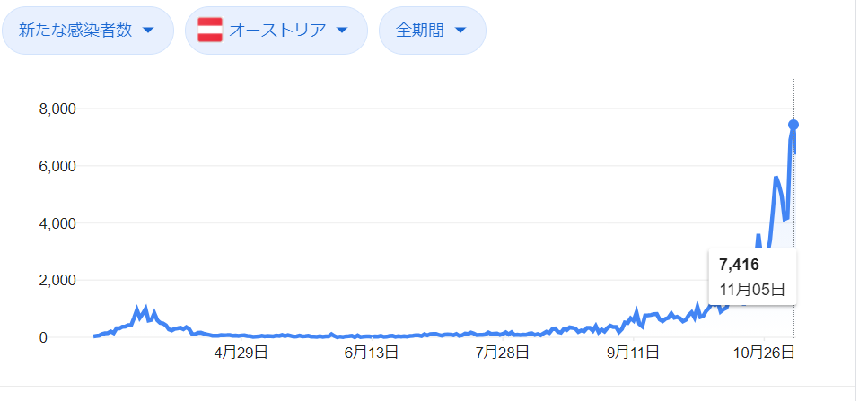Click the 4,000 y-axis label
The image size is (868, 401).
click(x=57, y=223)
